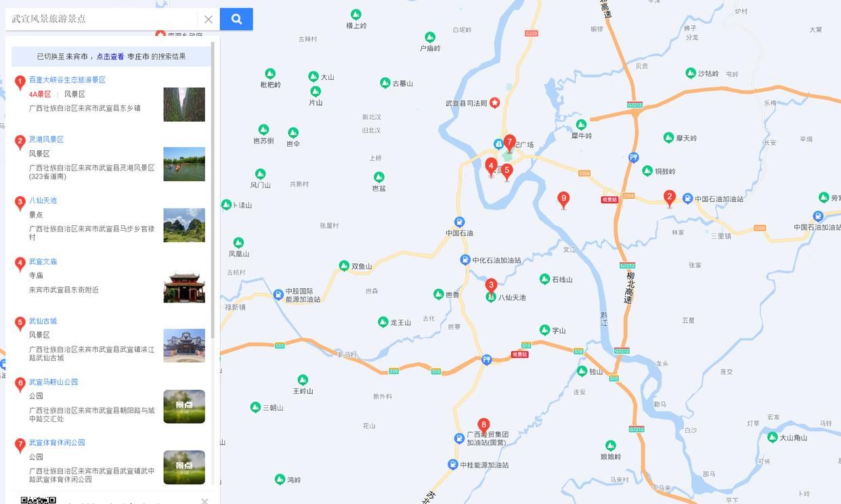Open 百崖大峡谷生态旅游景区 result link
841x504 pixels.
(x=67, y=80)
